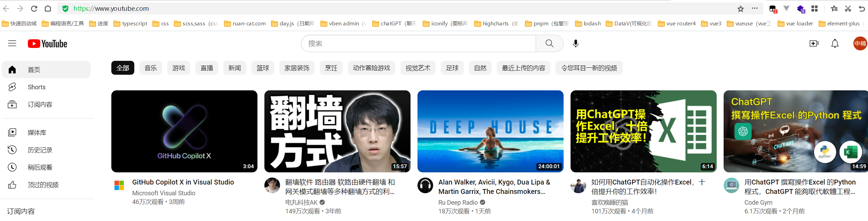The width and height of the screenshot is (868, 221).
Task: Select the 直播 filter chip
Action: click(x=207, y=68)
